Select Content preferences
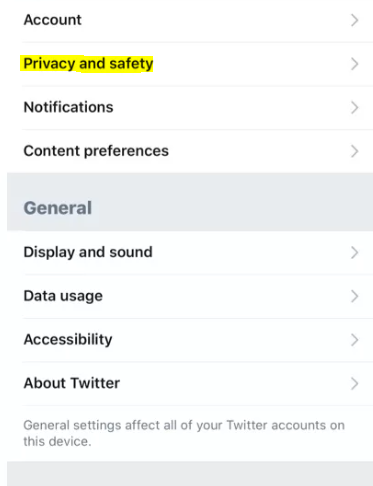This screenshot has height=486, width=373. 190,151
